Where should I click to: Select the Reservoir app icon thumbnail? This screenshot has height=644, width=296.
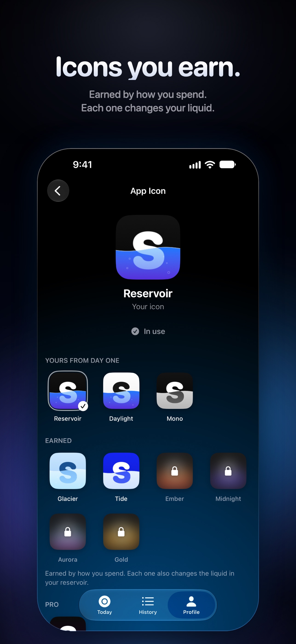pyautogui.click(x=68, y=391)
